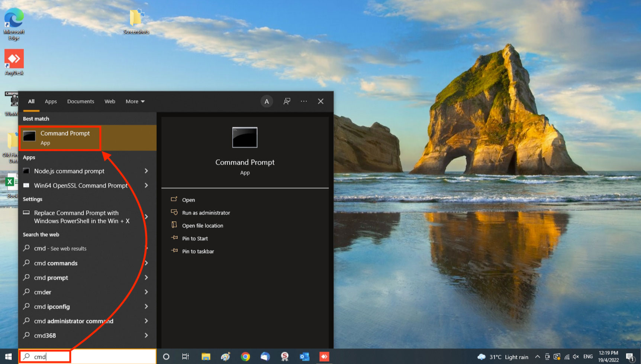Switch to the Documents search tab
Image resolution: width=641 pixels, height=364 pixels.
(x=80, y=101)
